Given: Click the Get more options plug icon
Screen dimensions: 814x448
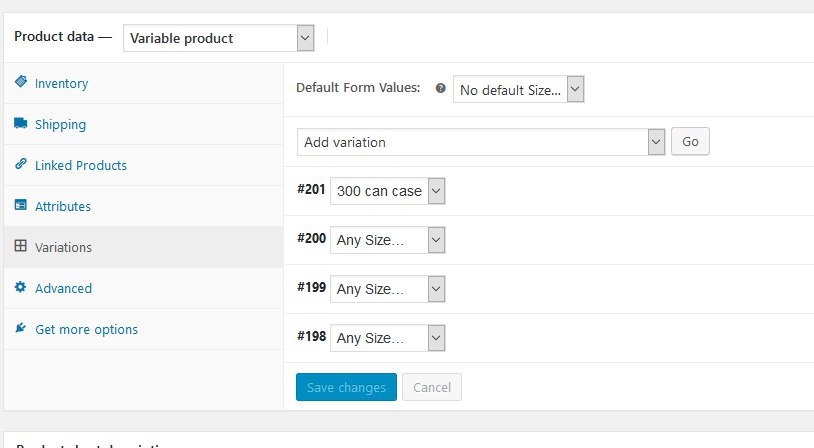Looking at the screenshot, I should click(21, 328).
